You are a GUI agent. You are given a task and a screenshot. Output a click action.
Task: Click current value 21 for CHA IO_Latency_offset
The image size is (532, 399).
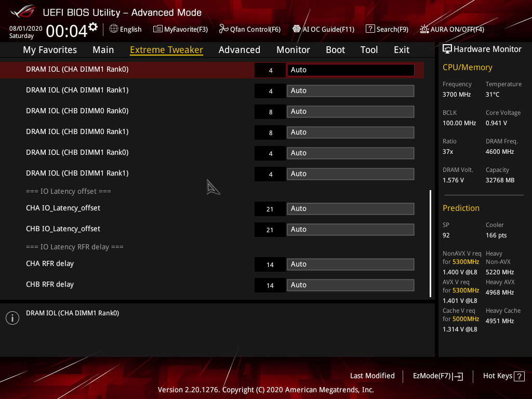[270, 209]
